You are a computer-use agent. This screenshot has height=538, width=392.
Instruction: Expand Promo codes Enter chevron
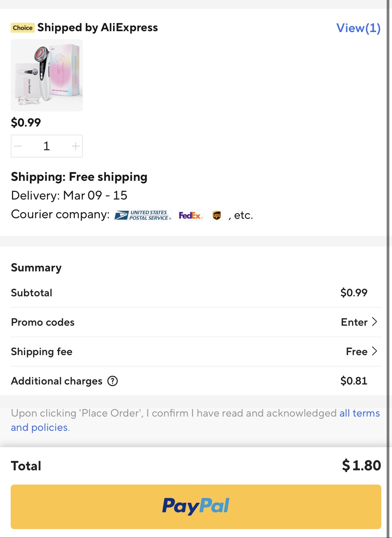click(374, 322)
